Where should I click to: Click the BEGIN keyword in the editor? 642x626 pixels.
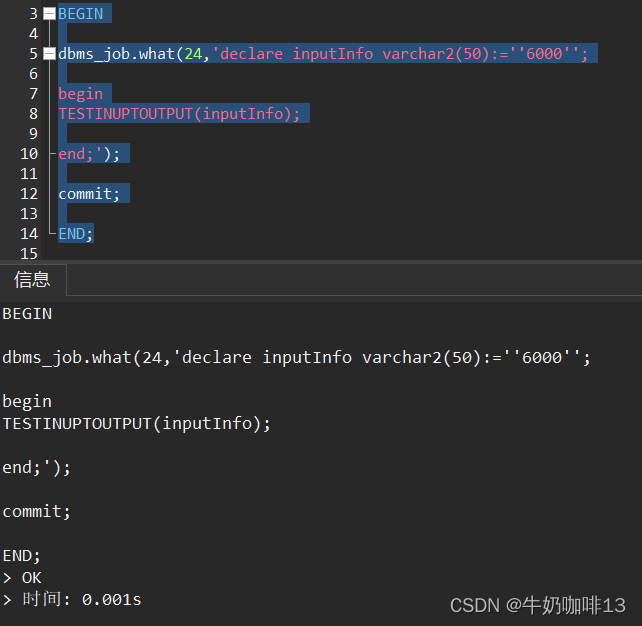[x=81, y=14]
